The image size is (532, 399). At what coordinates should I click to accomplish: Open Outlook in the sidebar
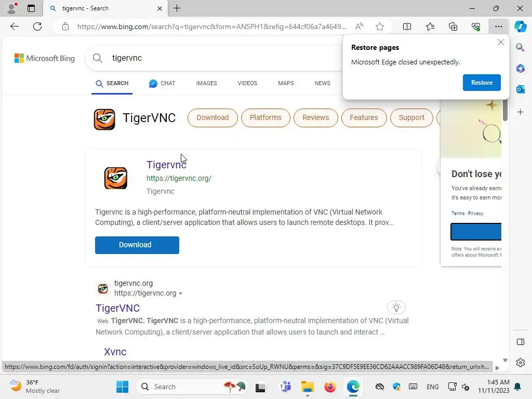(520, 89)
